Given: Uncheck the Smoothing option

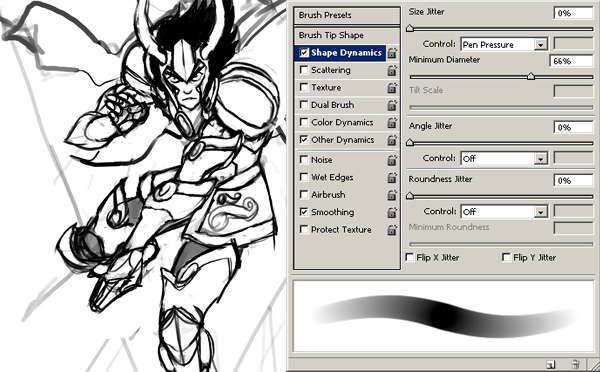Looking at the screenshot, I should [x=304, y=212].
